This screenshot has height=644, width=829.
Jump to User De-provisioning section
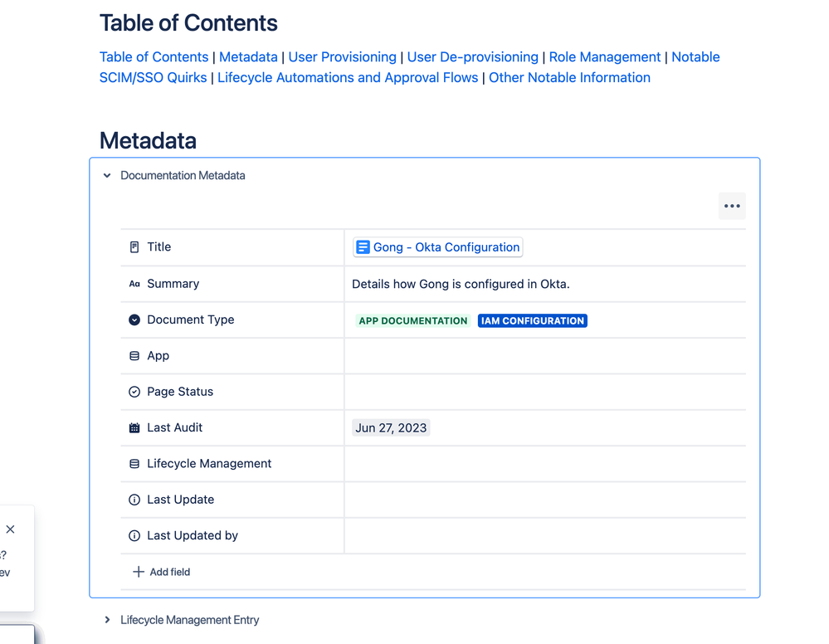pyautogui.click(x=473, y=57)
